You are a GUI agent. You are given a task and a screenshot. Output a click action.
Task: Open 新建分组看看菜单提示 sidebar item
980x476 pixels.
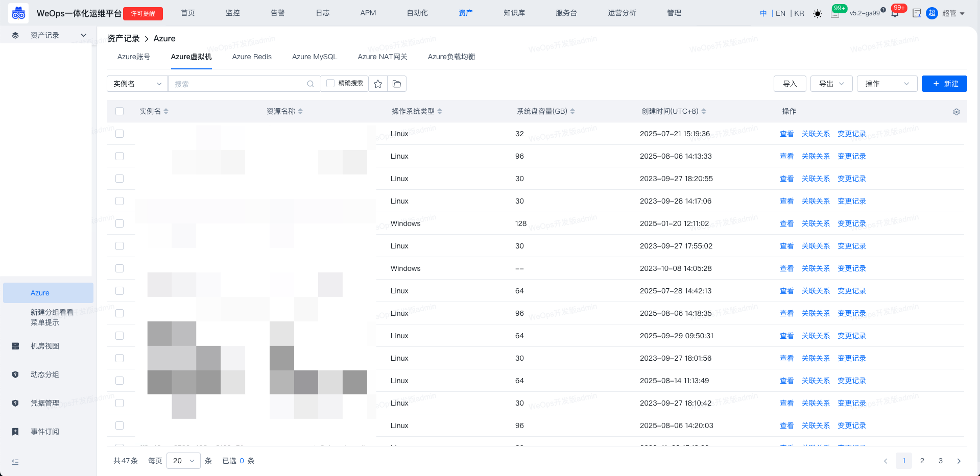tap(52, 317)
